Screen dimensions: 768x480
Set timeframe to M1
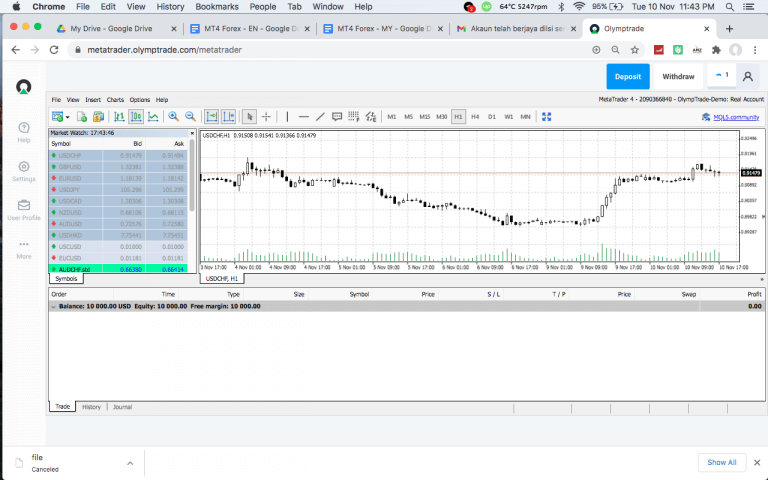click(x=392, y=117)
